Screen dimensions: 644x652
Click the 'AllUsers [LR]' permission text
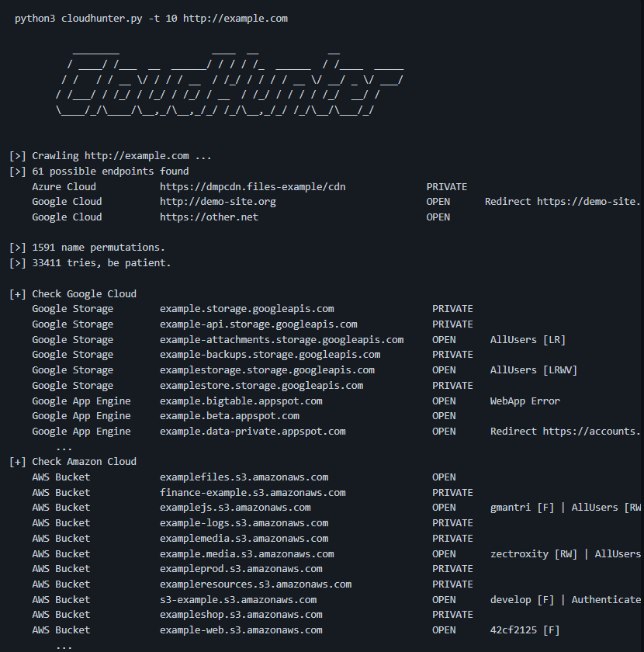[528, 340]
